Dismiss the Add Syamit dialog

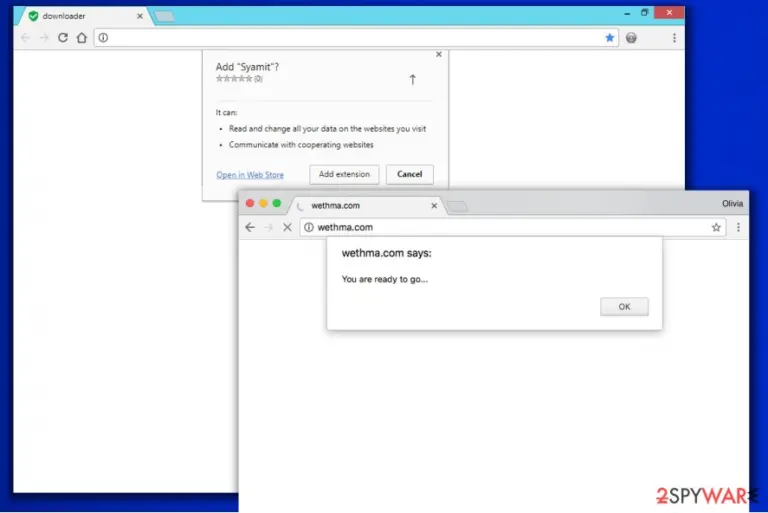click(x=439, y=54)
